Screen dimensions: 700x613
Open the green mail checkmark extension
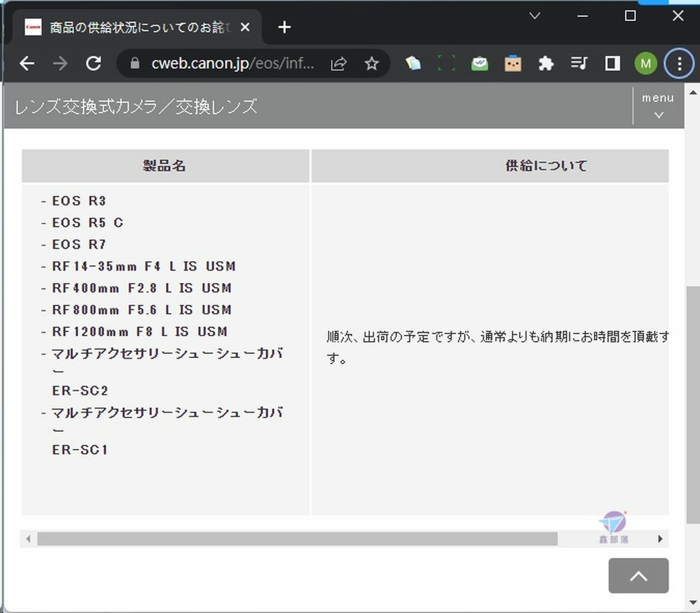point(479,64)
